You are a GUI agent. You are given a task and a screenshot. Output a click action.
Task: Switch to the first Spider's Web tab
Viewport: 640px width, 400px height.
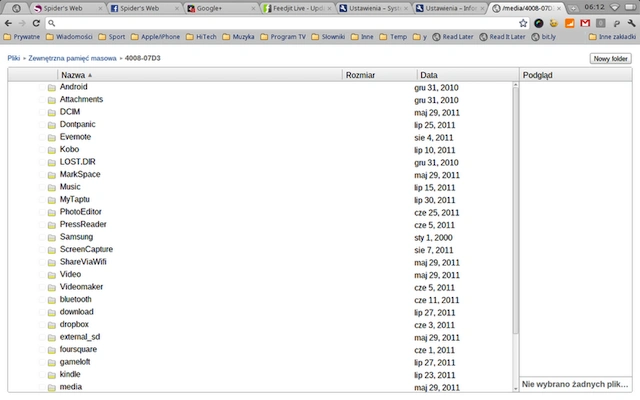point(68,8)
